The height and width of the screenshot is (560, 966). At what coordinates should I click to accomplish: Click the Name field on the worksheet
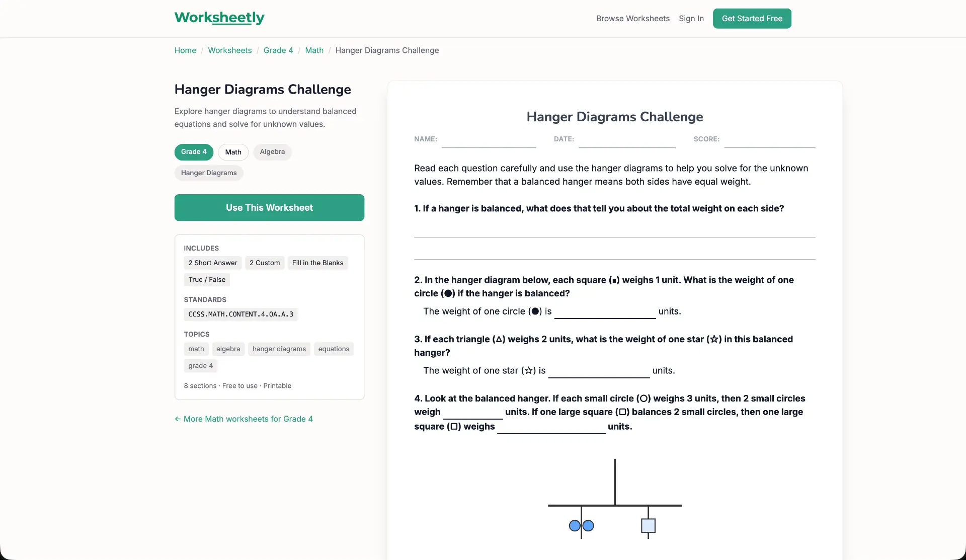coord(489,140)
